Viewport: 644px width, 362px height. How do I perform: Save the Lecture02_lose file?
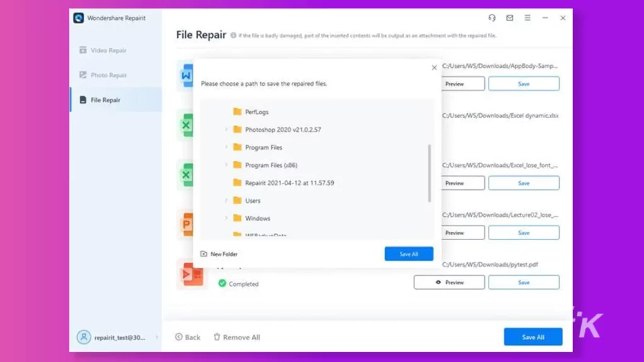[x=524, y=233]
